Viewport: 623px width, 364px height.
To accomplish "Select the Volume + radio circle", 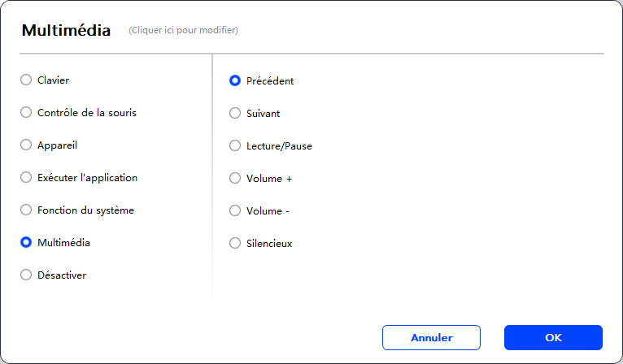I will [x=235, y=178].
